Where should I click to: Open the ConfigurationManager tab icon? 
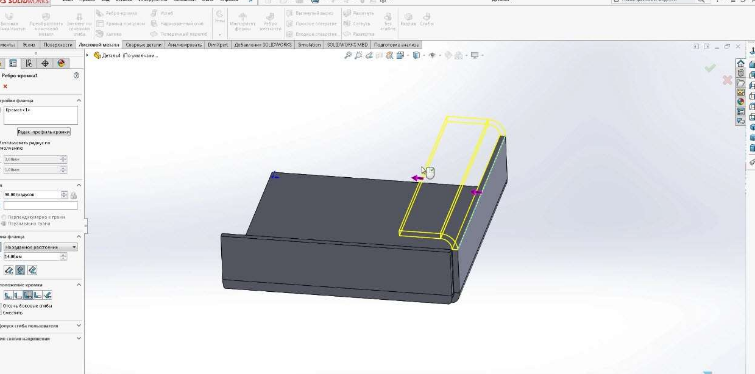(29, 64)
